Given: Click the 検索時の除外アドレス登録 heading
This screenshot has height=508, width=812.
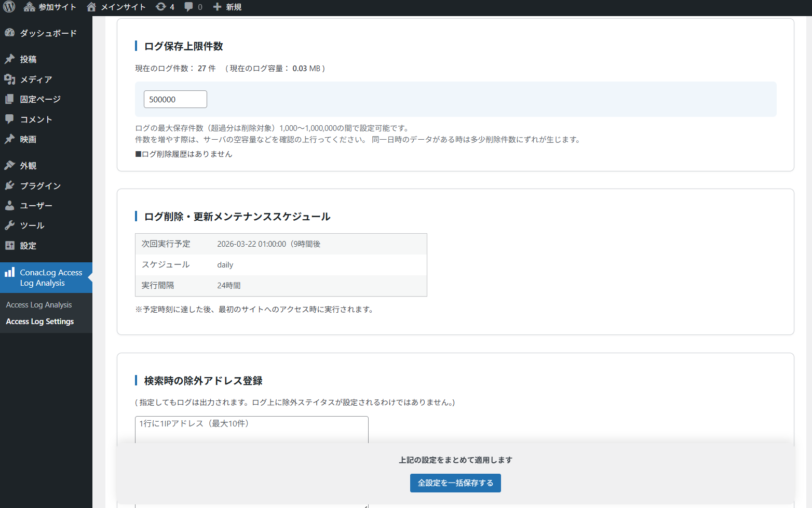Looking at the screenshot, I should click(203, 381).
